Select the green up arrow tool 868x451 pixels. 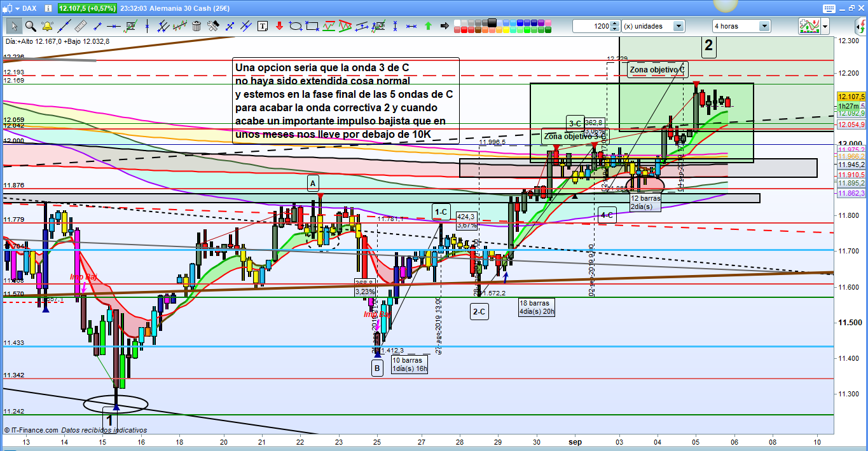click(428, 26)
